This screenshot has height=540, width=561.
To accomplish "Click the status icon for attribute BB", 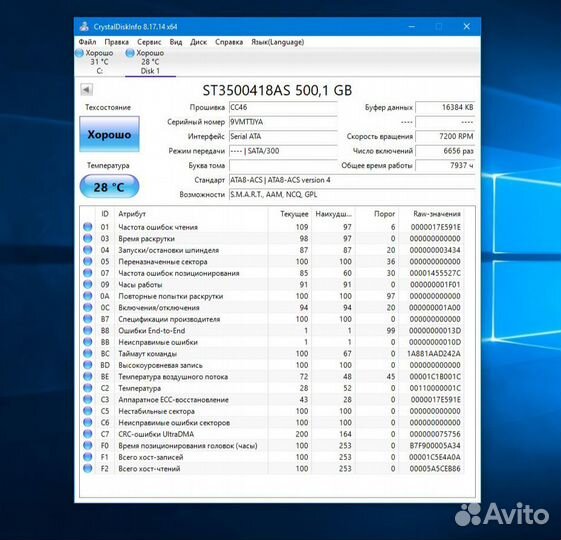I will click(x=88, y=342).
